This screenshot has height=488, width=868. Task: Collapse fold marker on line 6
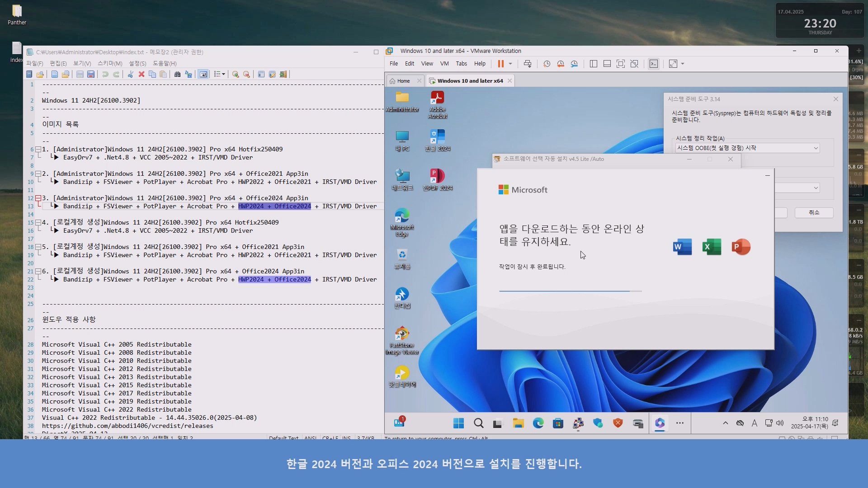[x=38, y=149]
